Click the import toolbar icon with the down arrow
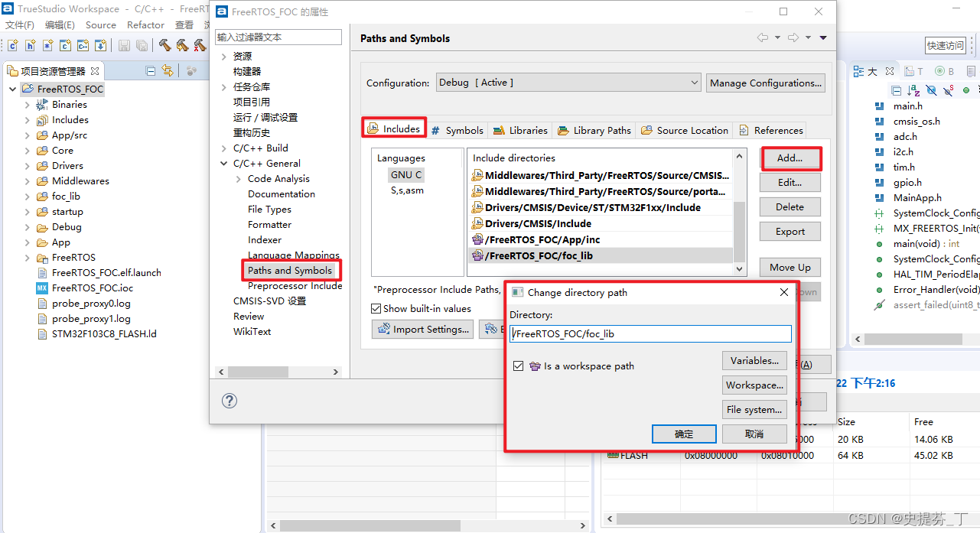 pos(100,46)
